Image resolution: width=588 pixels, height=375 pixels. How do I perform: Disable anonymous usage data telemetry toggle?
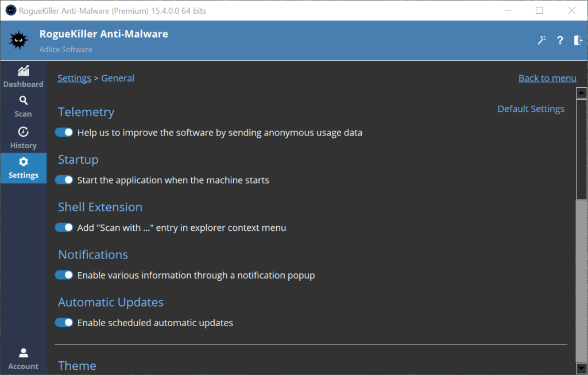[x=64, y=133]
